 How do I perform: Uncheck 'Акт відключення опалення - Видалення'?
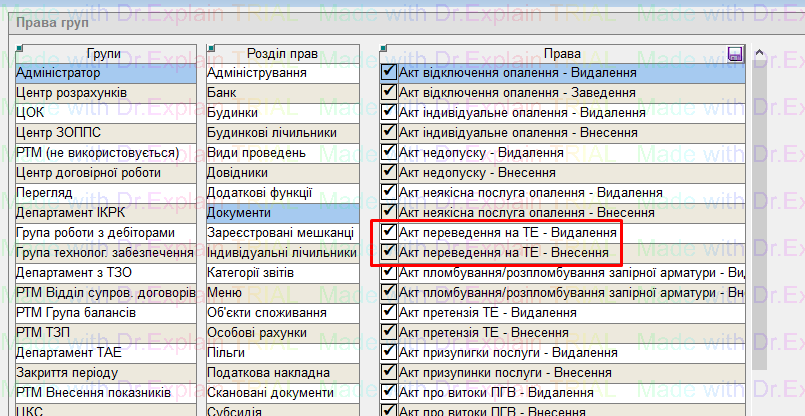tap(389, 72)
